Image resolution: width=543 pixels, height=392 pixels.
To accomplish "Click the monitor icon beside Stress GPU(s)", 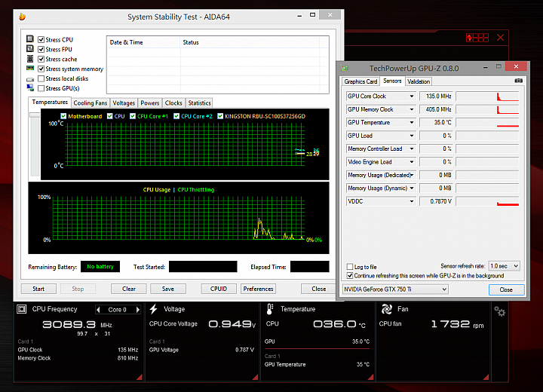I will point(30,87).
